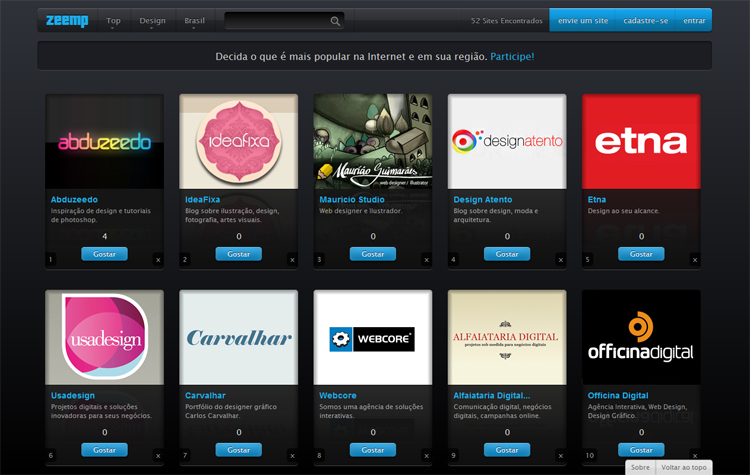
Task: Open the cadastre-se sign-up option
Action: click(645, 21)
